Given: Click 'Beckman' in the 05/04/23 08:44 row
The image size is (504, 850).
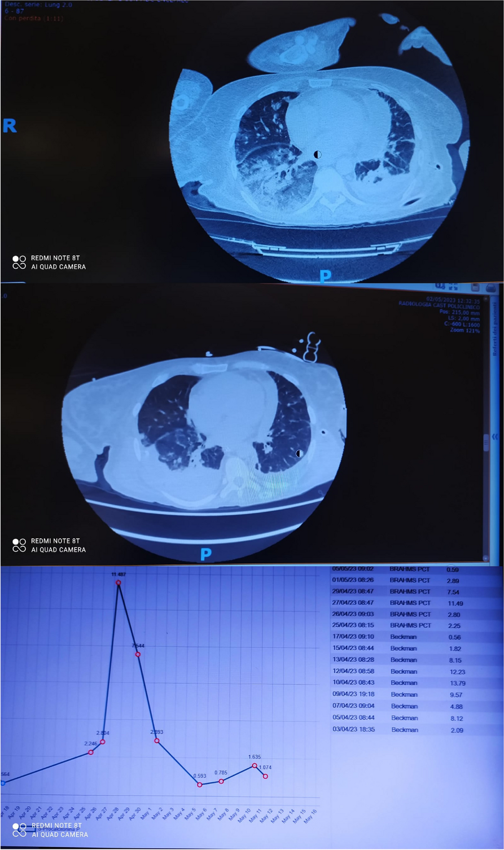Looking at the screenshot, I should coord(404,718).
